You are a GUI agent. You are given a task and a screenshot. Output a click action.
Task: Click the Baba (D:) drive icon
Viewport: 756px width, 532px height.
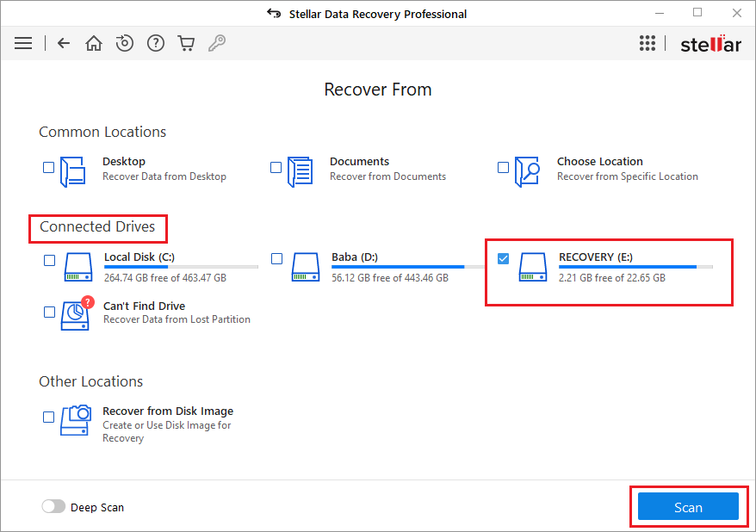click(305, 267)
